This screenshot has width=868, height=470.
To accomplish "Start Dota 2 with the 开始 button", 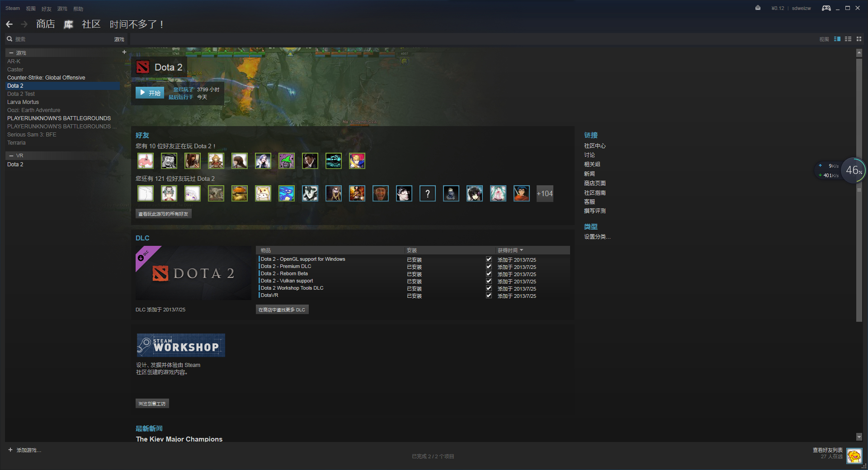I will [x=150, y=93].
